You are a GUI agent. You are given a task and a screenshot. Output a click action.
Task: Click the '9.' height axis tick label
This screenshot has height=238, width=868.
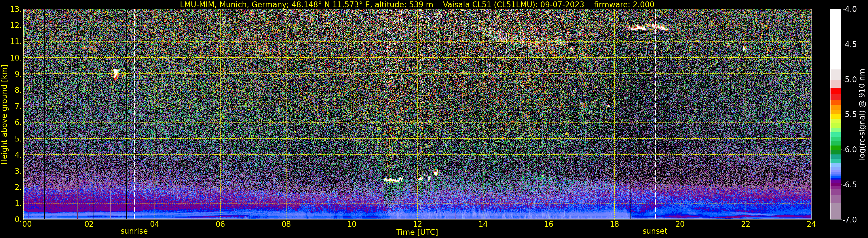[18, 74]
